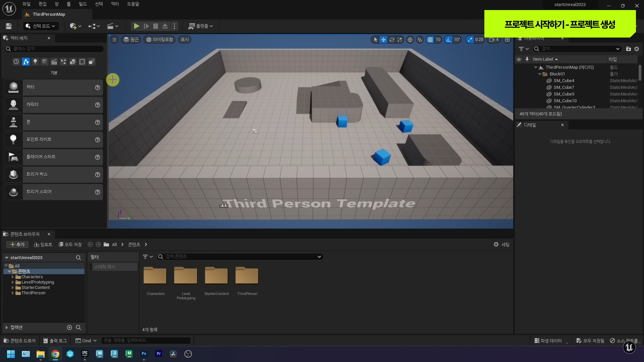Open the camera speed setting
Viewport: 644px width, 362px height.
point(494,40)
